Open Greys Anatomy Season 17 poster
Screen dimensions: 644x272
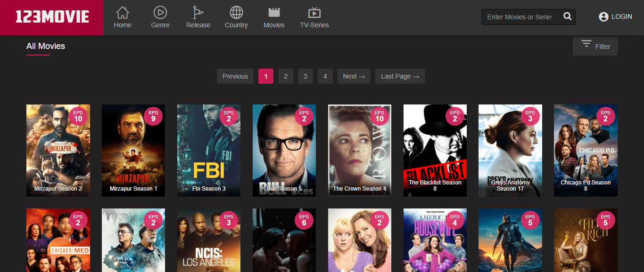coord(510,151)
